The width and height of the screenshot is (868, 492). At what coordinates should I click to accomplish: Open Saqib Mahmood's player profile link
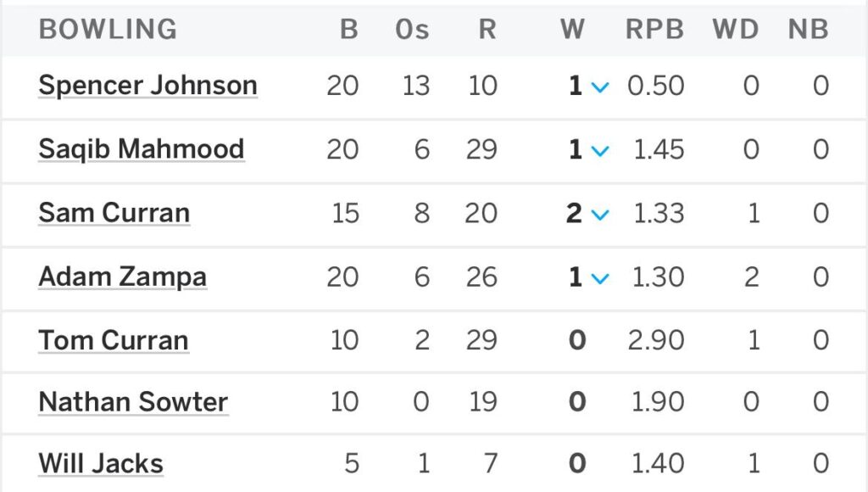tap(141, 149)
